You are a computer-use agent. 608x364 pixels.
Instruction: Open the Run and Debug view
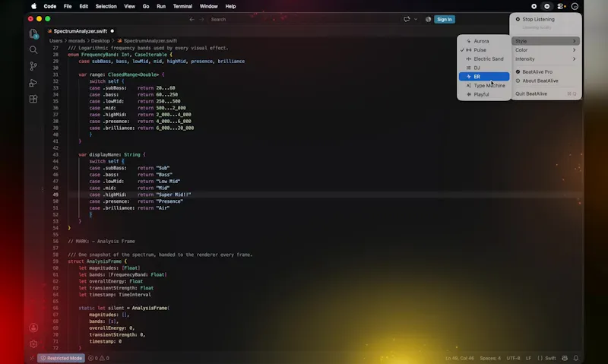(33, 83)
